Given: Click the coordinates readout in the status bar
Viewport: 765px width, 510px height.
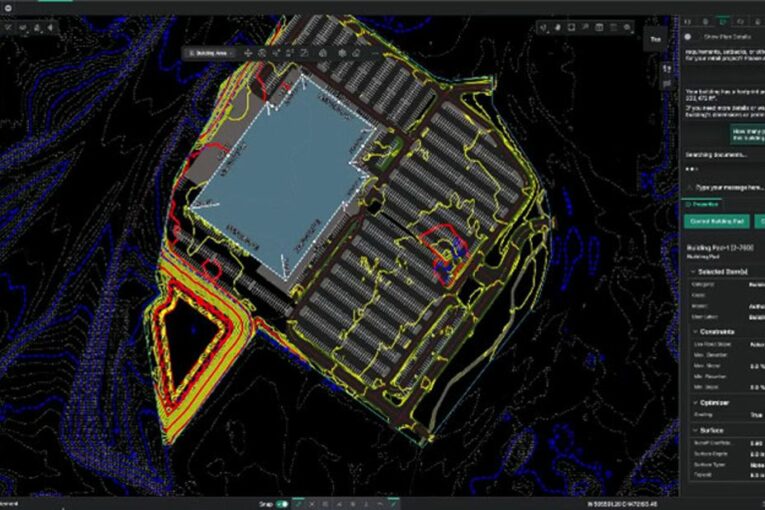Looking at the screenshot, I should 622,504.
